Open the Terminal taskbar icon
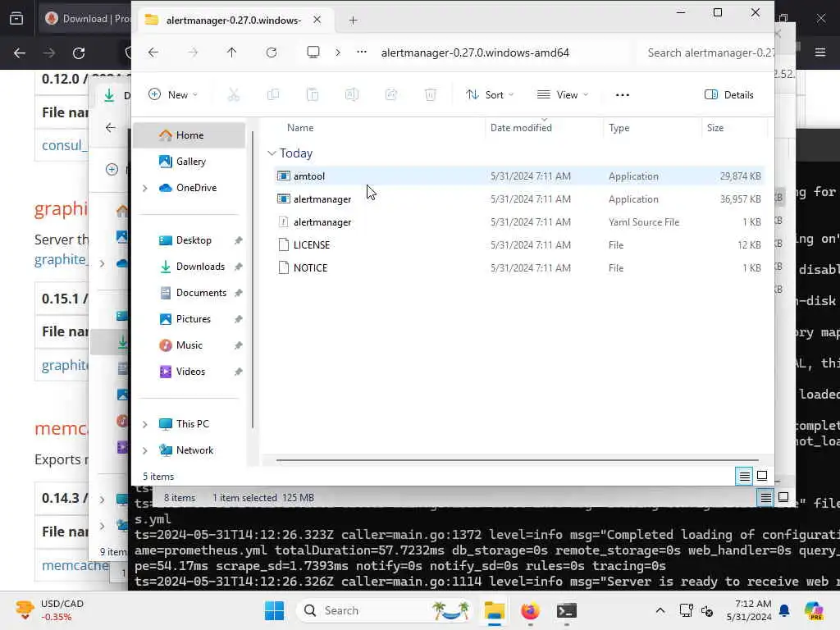The height and width of the screenshot is (630, 840). 566,610
